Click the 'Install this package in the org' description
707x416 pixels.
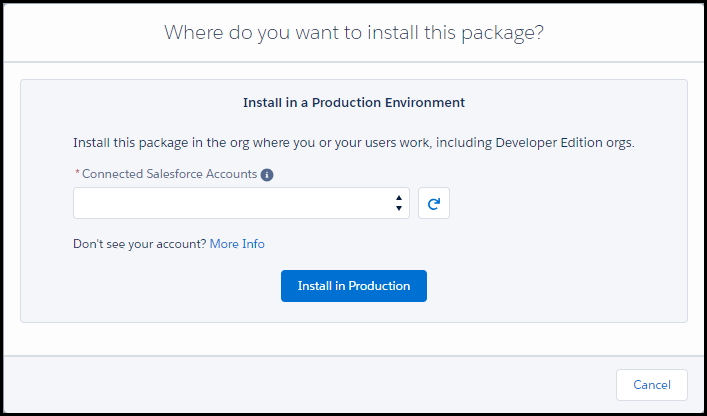(x=354, y=143)
